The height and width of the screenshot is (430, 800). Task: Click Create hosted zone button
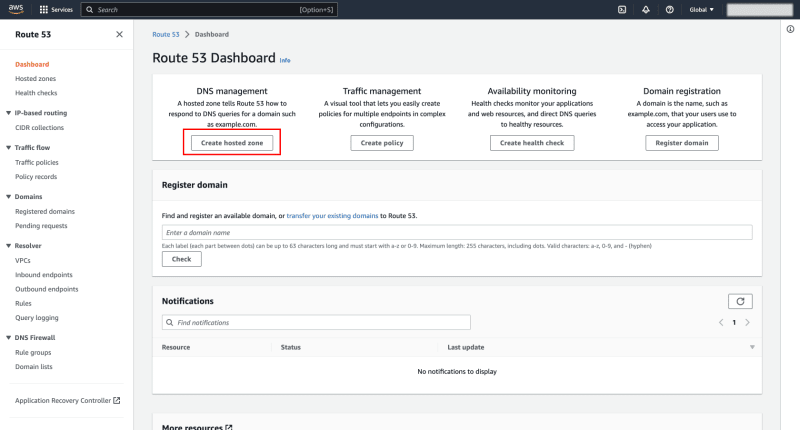[x=232, y=143]
